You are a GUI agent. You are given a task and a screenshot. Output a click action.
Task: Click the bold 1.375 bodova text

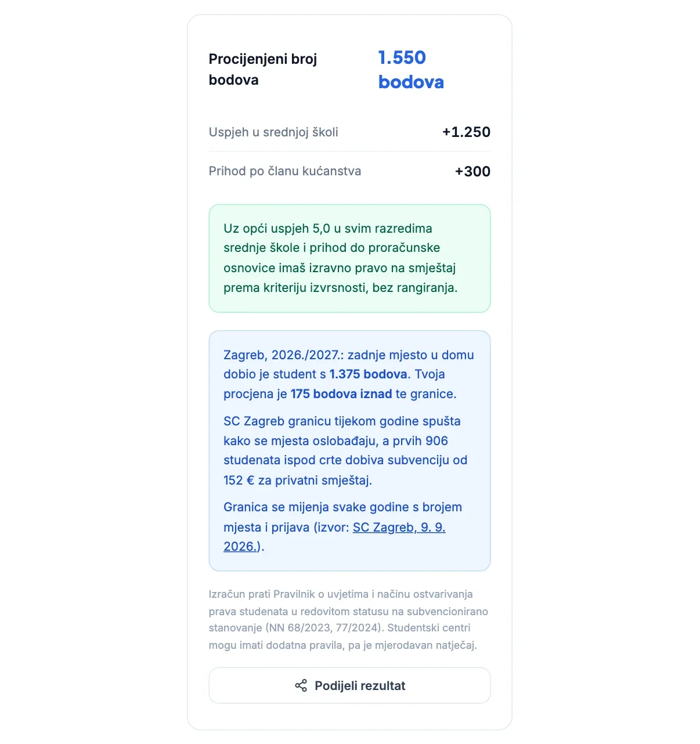point(368,374)
